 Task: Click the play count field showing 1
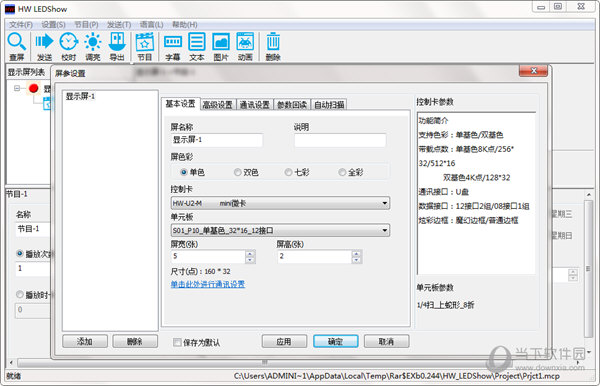point(33,269)
